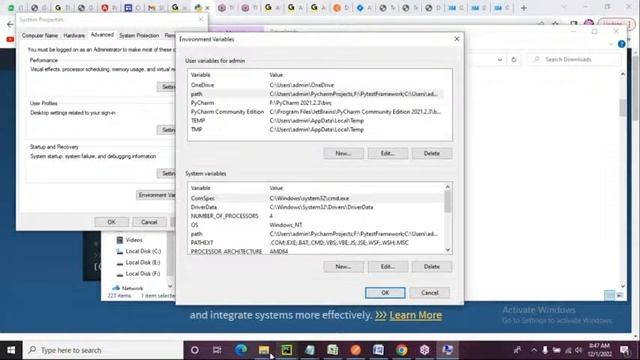Screen dimensions: 640x360
Task: Click File Explorer navigation pane scroll-down arrow
Action: [170, 287]
